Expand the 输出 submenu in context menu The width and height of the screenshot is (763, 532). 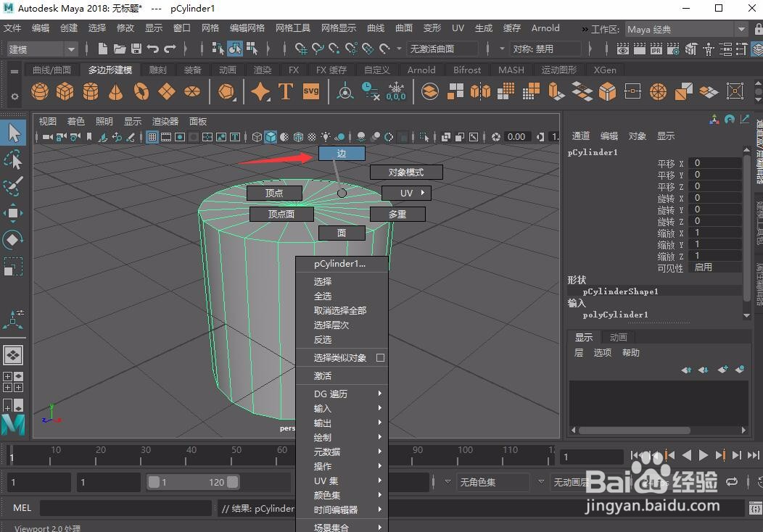coord(342,423)
